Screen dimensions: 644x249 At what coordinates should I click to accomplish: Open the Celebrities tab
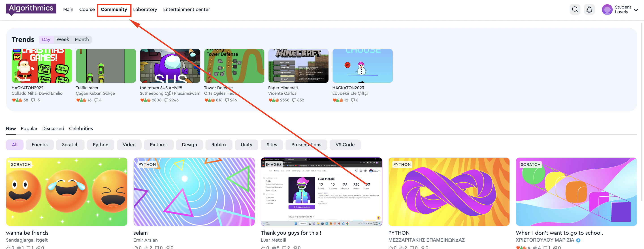tap(81, 128)
